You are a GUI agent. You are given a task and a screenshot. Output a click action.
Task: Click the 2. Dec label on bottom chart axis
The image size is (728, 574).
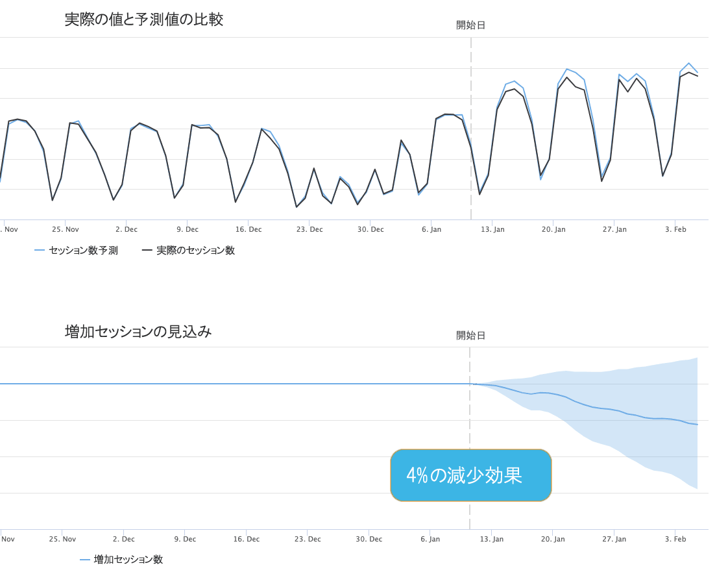click(124, 539)
